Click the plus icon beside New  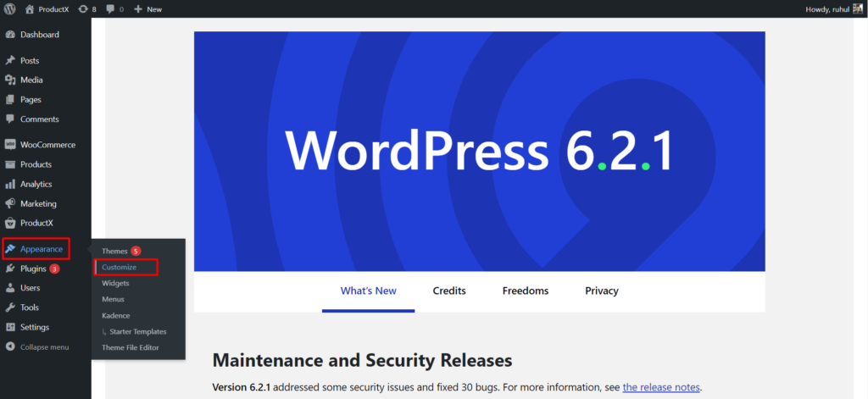138,8
